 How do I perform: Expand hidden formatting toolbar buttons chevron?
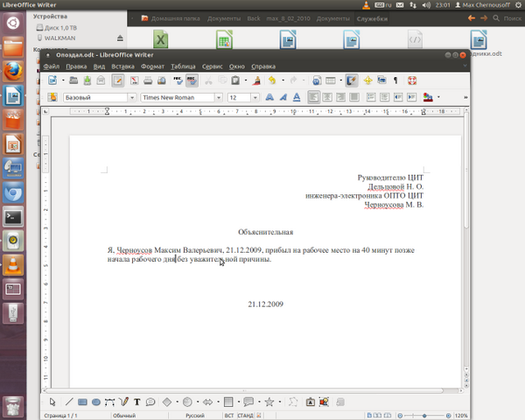pos(465,97)
